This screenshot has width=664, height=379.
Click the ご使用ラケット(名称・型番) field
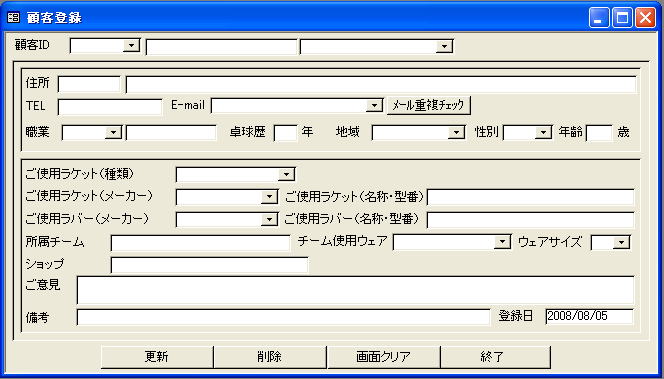[x=530, y=197]
